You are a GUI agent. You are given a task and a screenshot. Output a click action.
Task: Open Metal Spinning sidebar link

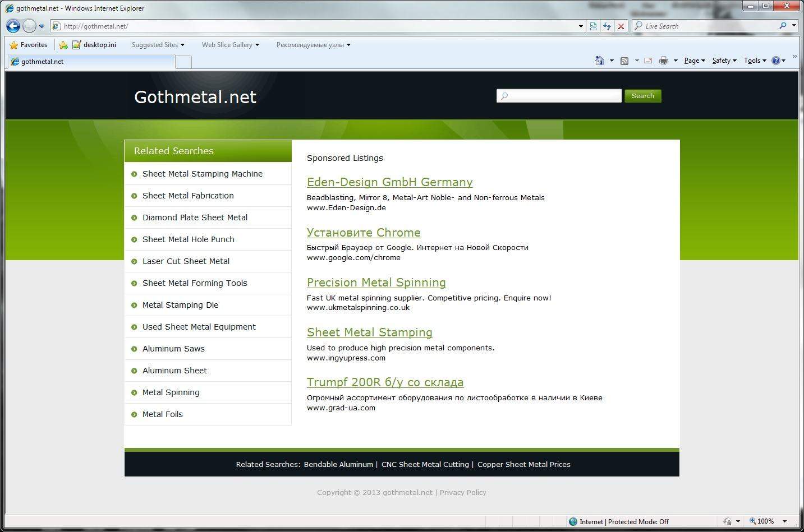pos(171,392)
